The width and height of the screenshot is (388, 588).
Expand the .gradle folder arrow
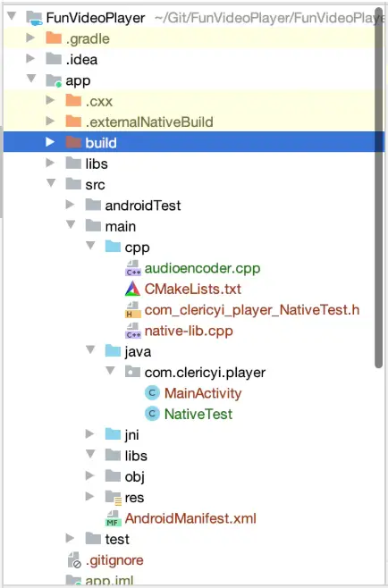pos(30,38)
